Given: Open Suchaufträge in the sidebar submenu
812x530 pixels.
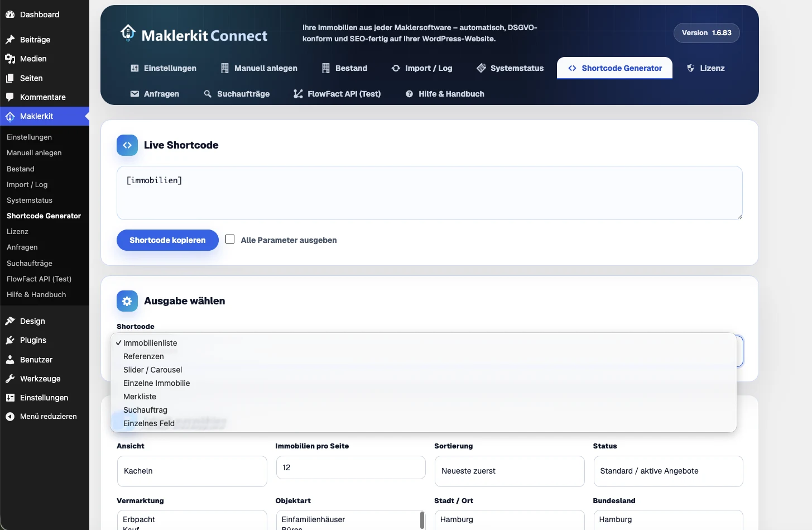Looking at the screenshot, I should click(x=30, y=263).
